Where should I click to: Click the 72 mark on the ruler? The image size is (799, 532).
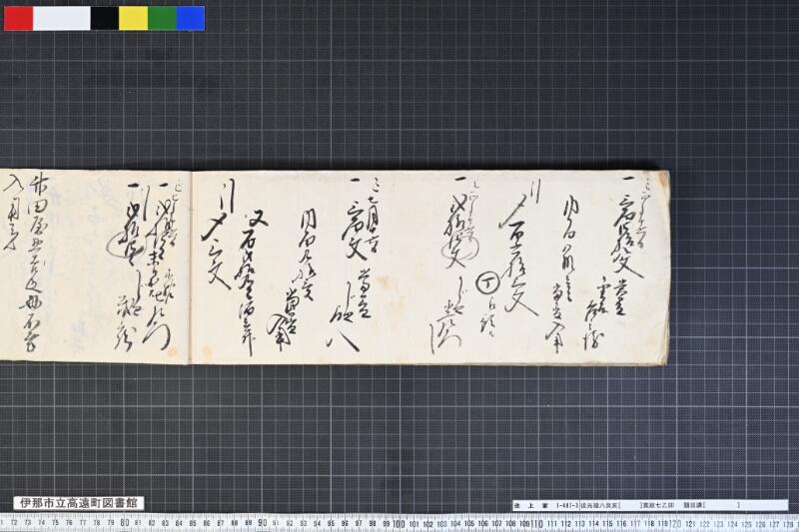(14, 523)
